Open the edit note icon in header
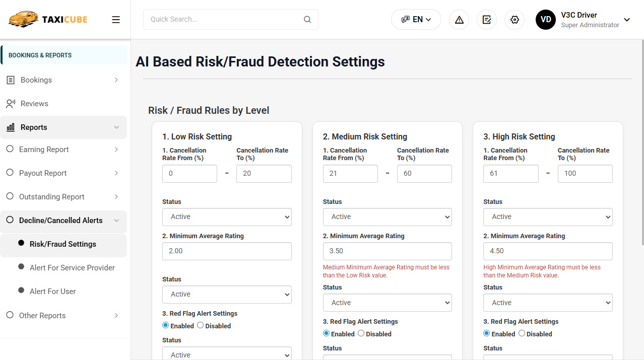 click(x=487, y=20)
